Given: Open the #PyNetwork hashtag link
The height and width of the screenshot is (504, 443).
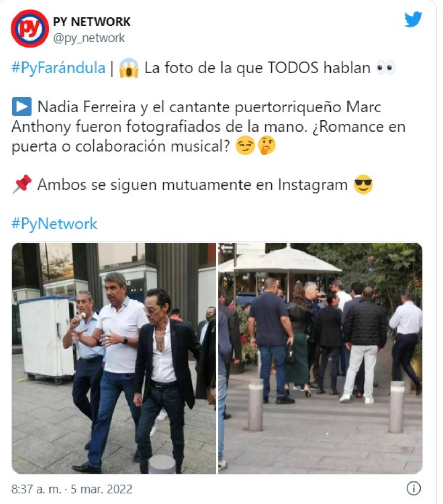Looking at the screenshot, I should pos(54,224).
